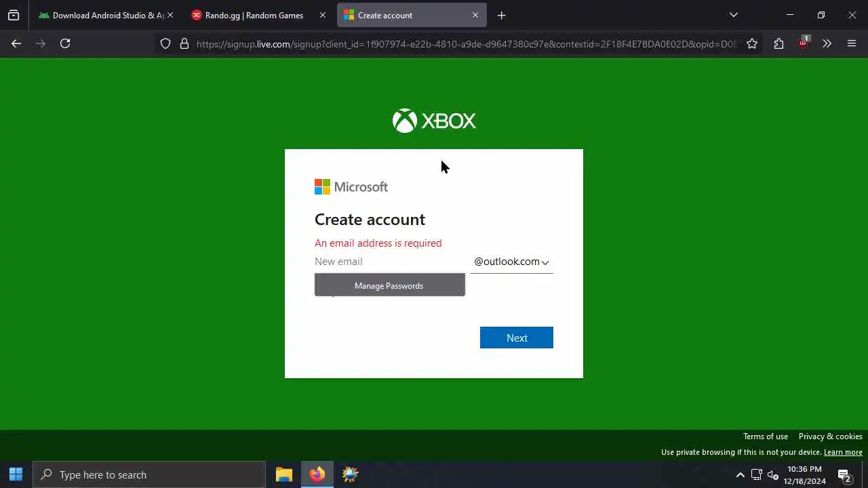List all tabs dropdown arrow

click(734, 15)
